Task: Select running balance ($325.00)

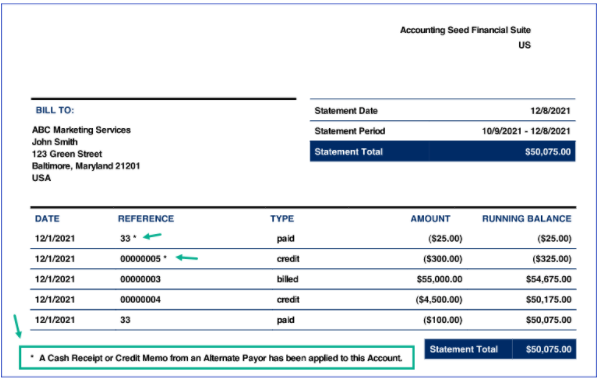Action: coord(552,259)
